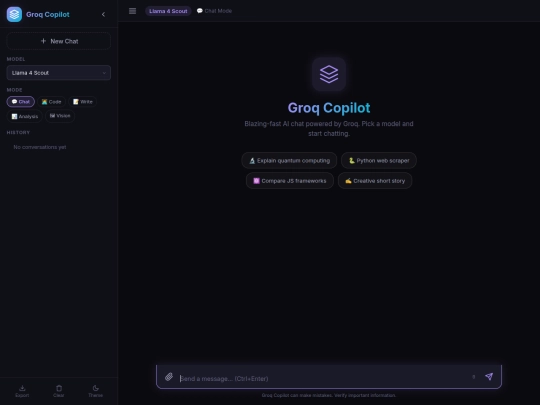The width and height of the screenshot is (540, 405).
Task: Switch to Write mode
Action: click(x=83, y=102)
